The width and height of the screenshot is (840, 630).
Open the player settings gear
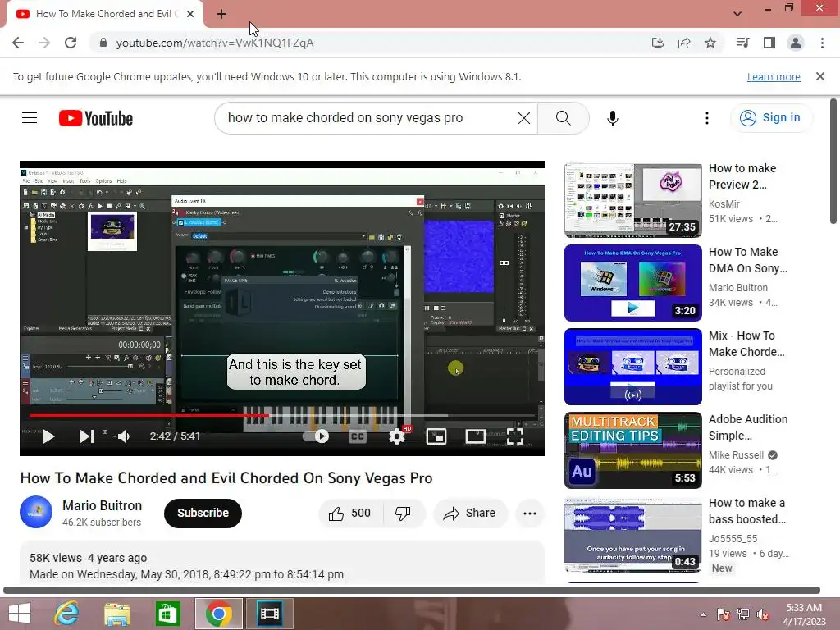[398, 436]
